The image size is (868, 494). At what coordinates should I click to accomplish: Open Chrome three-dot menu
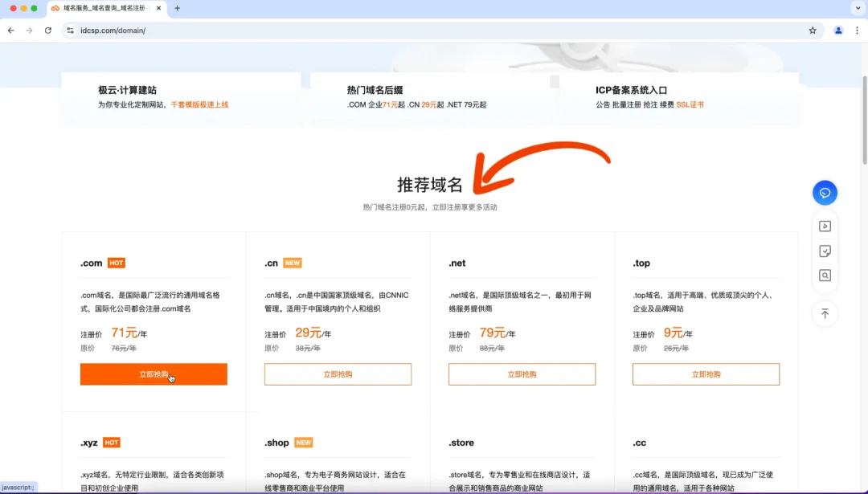pyautogui.click(x=857, y=31)
